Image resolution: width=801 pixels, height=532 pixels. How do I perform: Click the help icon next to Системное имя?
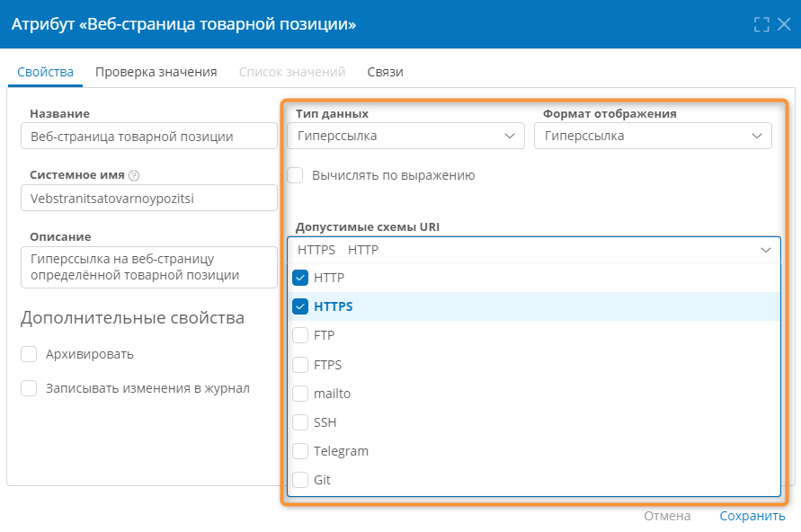(134, 175)
